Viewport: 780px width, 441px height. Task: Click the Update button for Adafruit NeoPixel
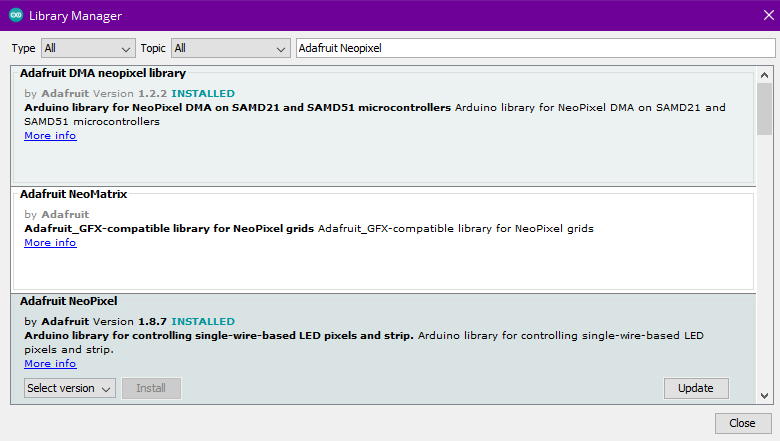696,388
